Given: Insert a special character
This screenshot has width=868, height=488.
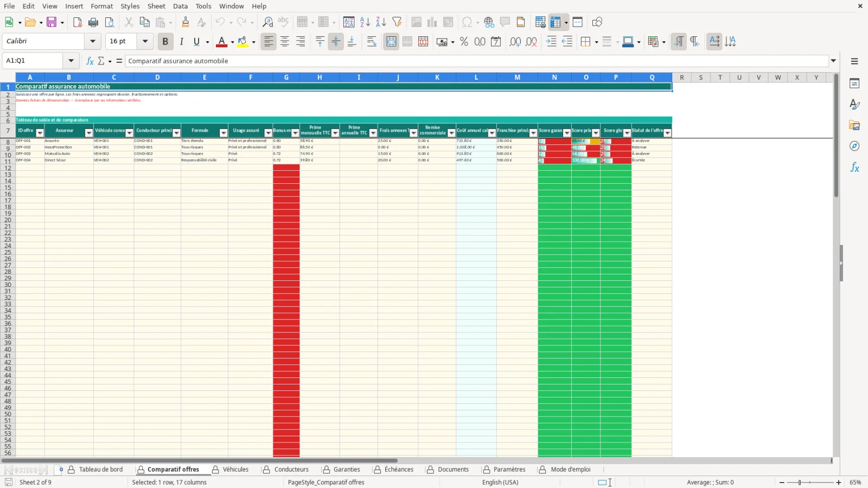Looking at the screenshot, I should [x=467, y=22].
